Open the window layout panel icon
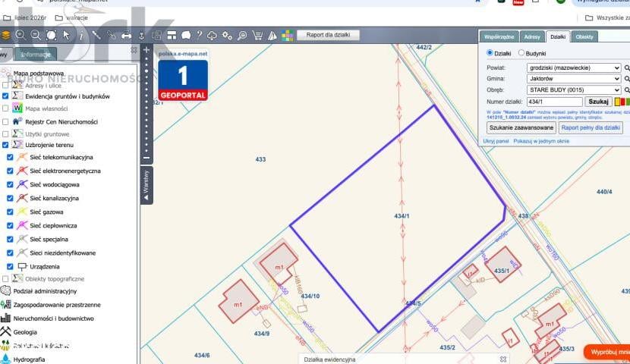The image size is (630, 364). (x=172, y=36)
